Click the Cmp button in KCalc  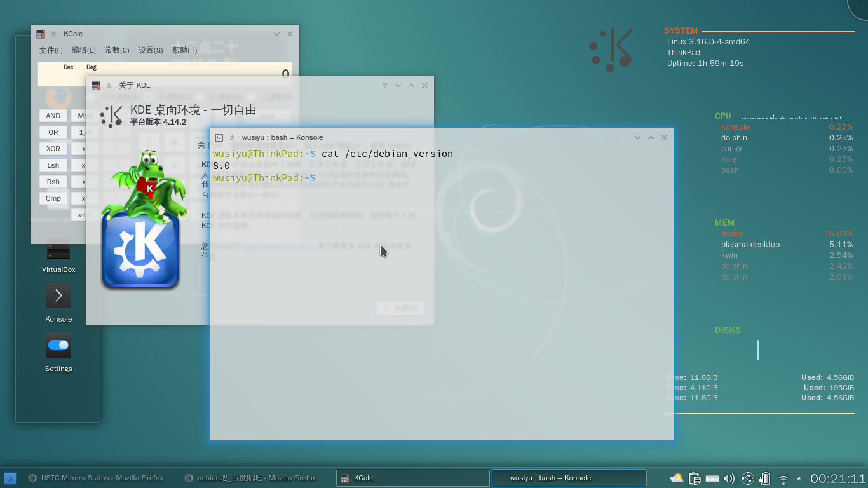click(x=53, y=198)
